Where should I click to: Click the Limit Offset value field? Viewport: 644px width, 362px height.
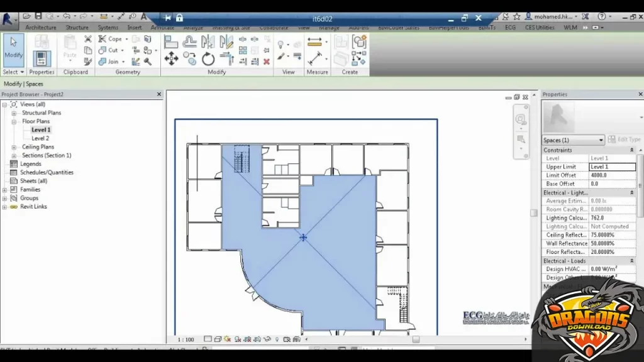pyautogui.click(x=611, y=175)
